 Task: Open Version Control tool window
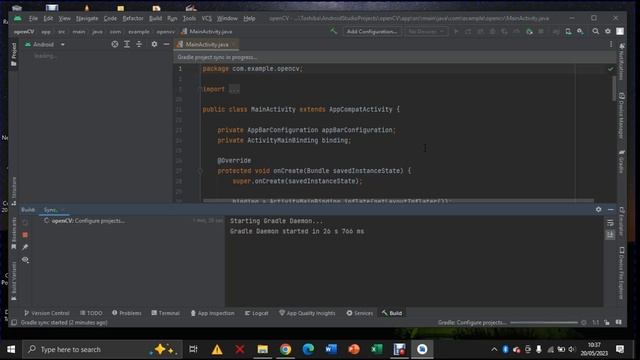pos(47,313)
